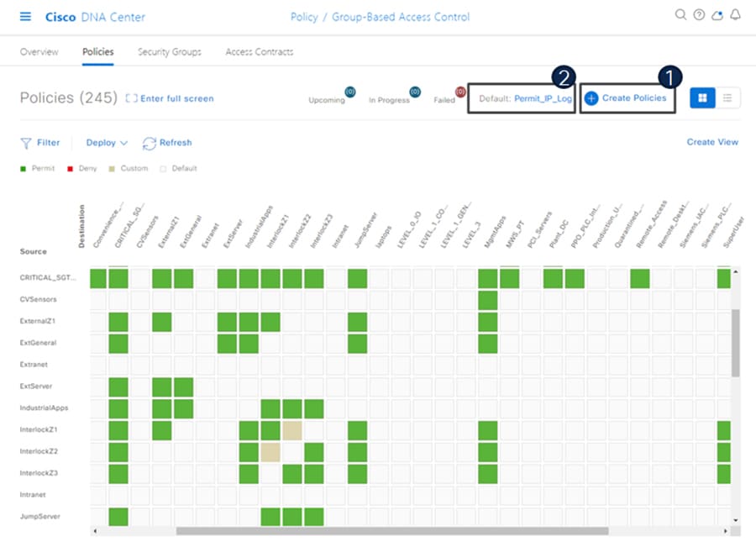Image resolution: width=756 pixels, height=552 pixels.
Task: Click the plus icon on Create Policies
Action: pos(591,98)
